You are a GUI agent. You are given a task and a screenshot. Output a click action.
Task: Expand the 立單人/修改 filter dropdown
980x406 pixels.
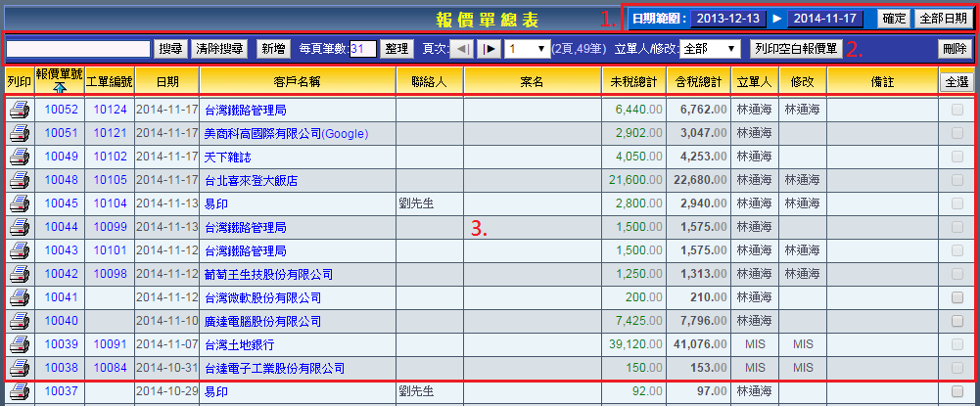coord(710,48)
